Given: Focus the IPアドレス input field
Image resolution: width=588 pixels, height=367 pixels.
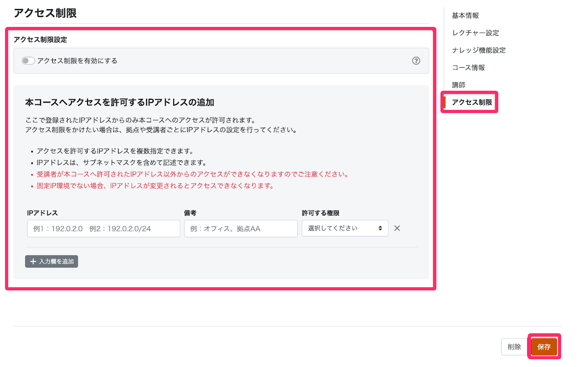Looking at the screenshot, I should click(x=103, y=228).
